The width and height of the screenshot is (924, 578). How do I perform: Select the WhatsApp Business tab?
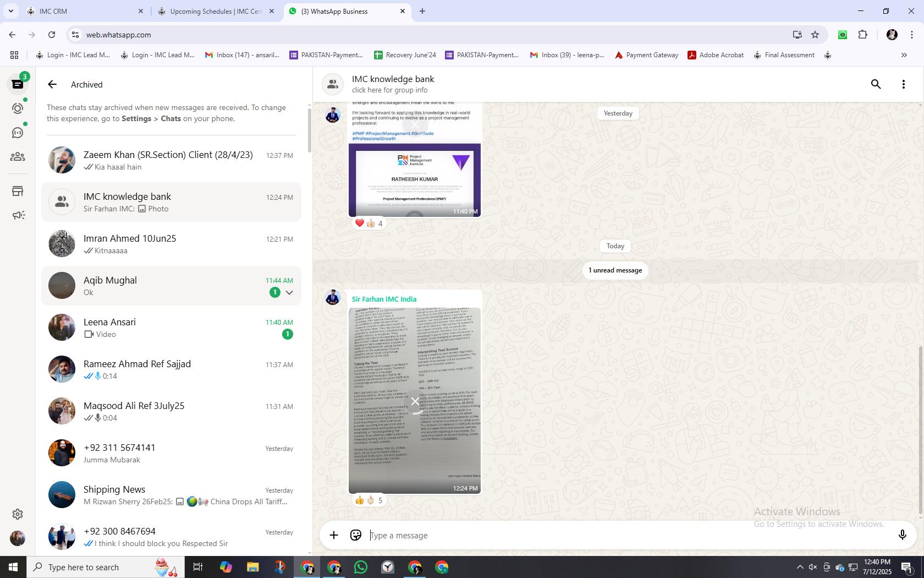346,11
